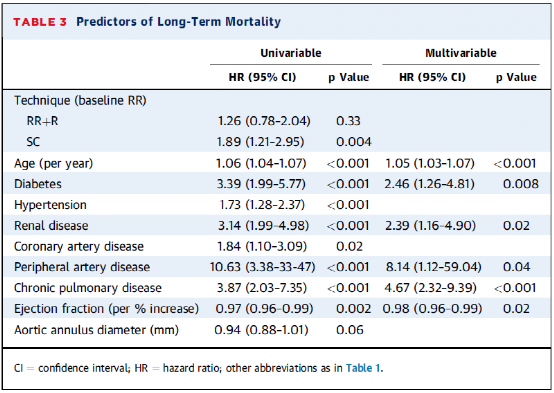Click the Hypertension hazard ratio 1.73 cell
The image size is (554, 393).
pyautogui.click(x=262, y=205)
